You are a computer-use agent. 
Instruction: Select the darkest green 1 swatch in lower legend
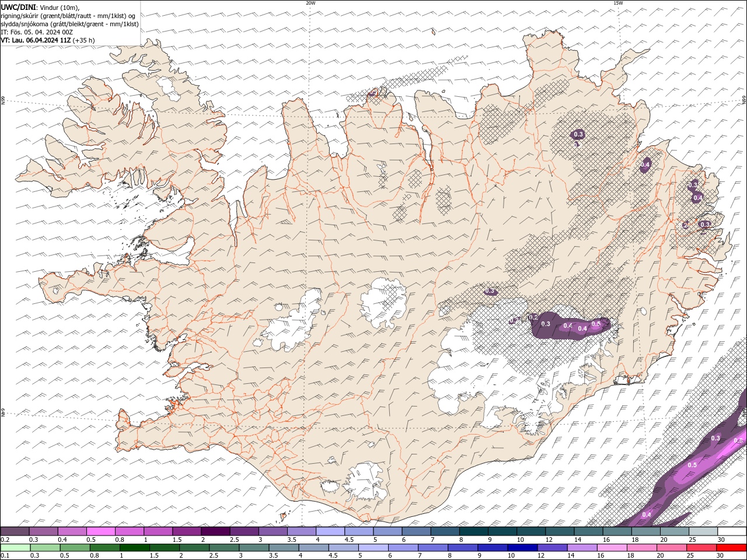[135, 548]
